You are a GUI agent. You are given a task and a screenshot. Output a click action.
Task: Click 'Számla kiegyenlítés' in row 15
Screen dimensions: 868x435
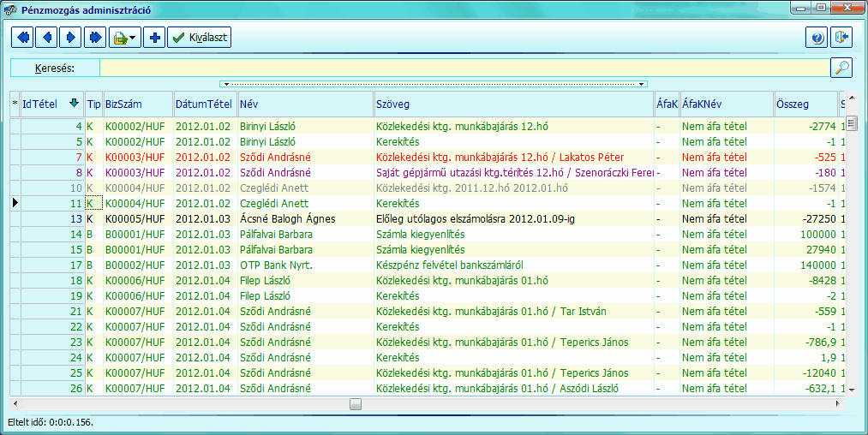point(421,249)
